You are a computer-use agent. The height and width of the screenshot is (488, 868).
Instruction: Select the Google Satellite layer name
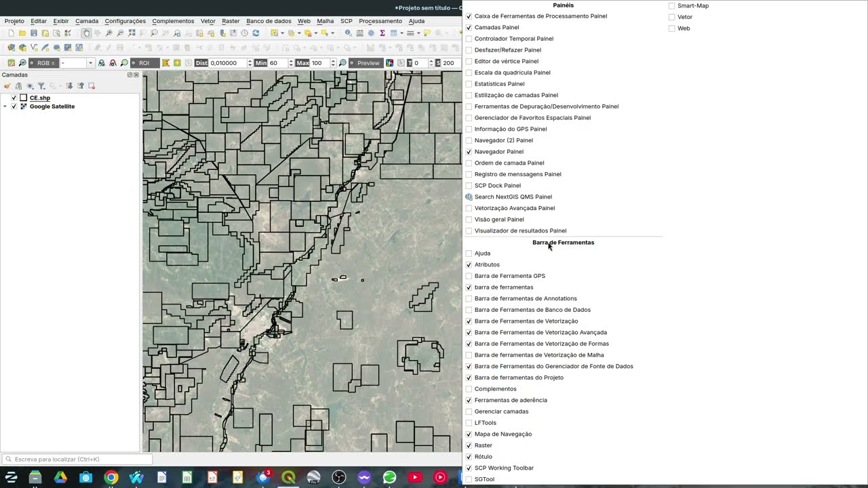(52, 106)
